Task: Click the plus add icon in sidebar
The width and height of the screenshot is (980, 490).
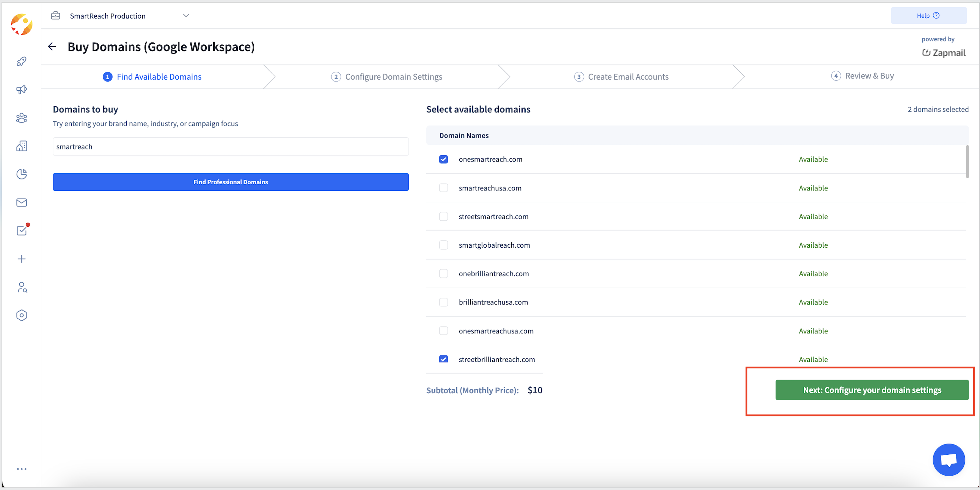Action: (22, 259)
